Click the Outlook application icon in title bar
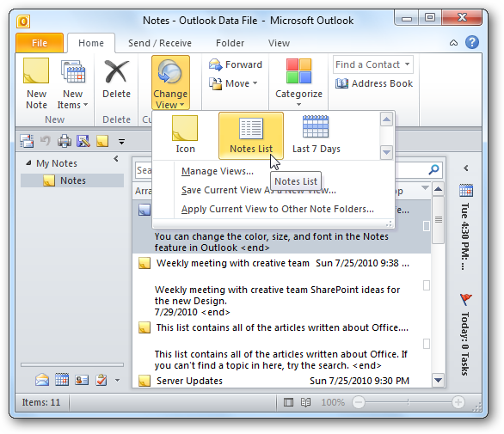Image resolution: width=504 pixels, height=434 pixels. [23, 21]
